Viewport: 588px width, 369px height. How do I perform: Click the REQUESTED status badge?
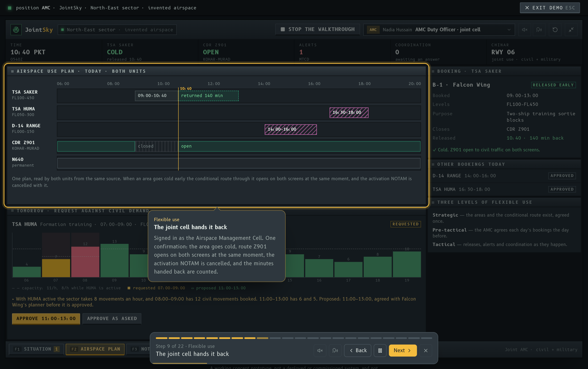(406, 224)
